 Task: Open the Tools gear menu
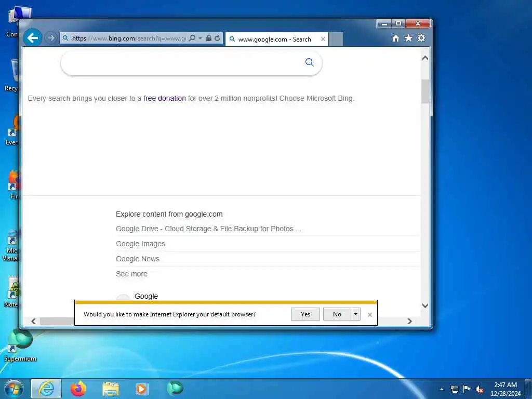(421, 38)
